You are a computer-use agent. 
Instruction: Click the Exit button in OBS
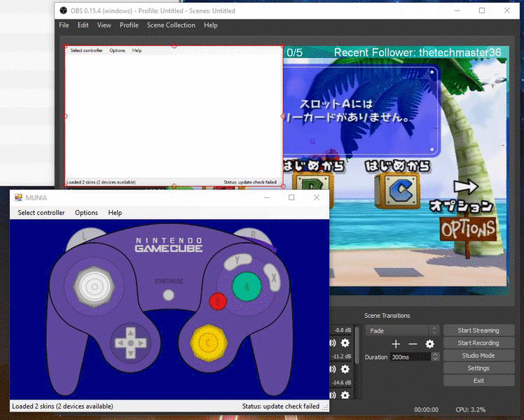(478, 381)
